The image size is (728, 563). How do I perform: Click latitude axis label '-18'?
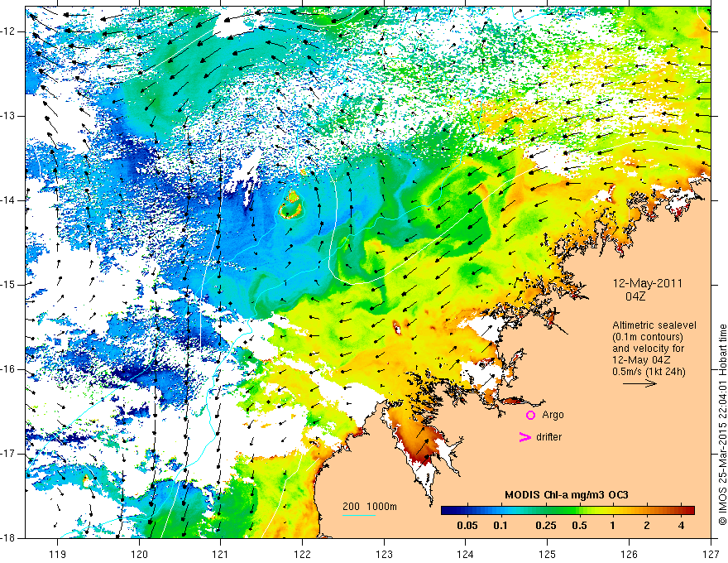coord(8,538)
